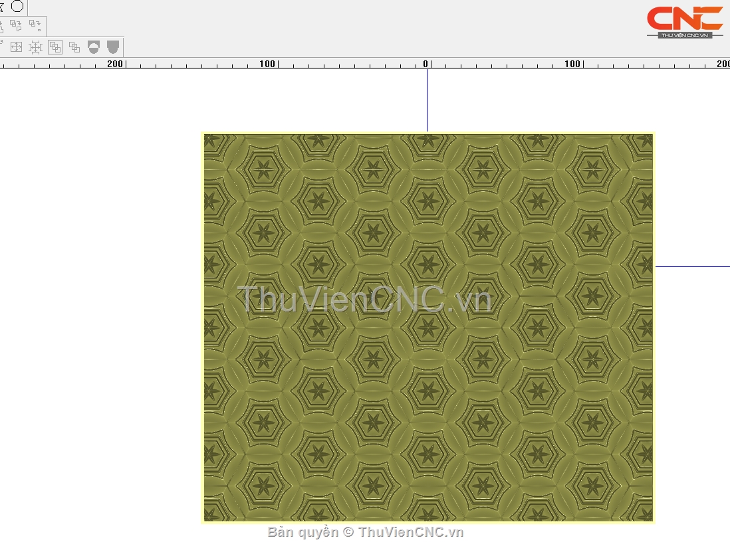Click the solid relief shield icon

pyautogui.click(x=113, y=47)
